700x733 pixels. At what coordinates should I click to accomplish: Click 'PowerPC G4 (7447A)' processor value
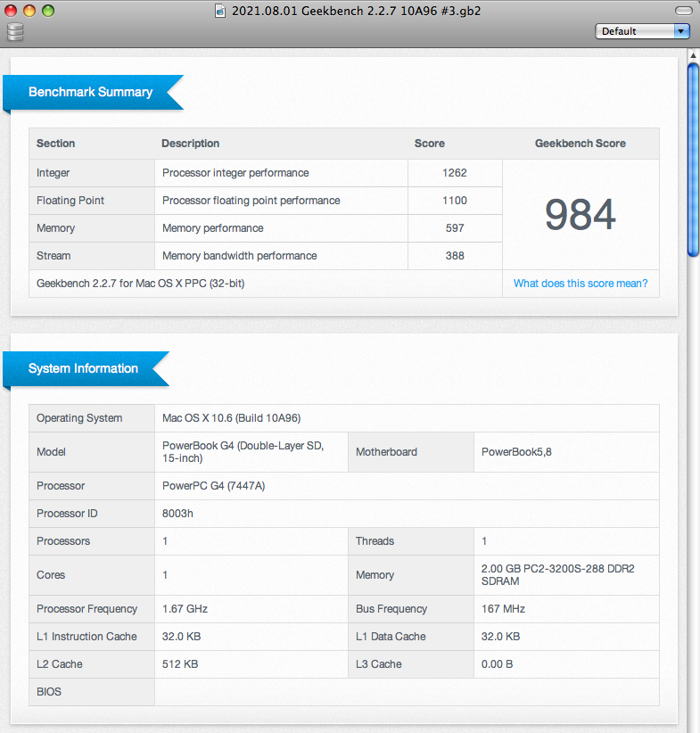pyautogui.click(x=214, y=485)
